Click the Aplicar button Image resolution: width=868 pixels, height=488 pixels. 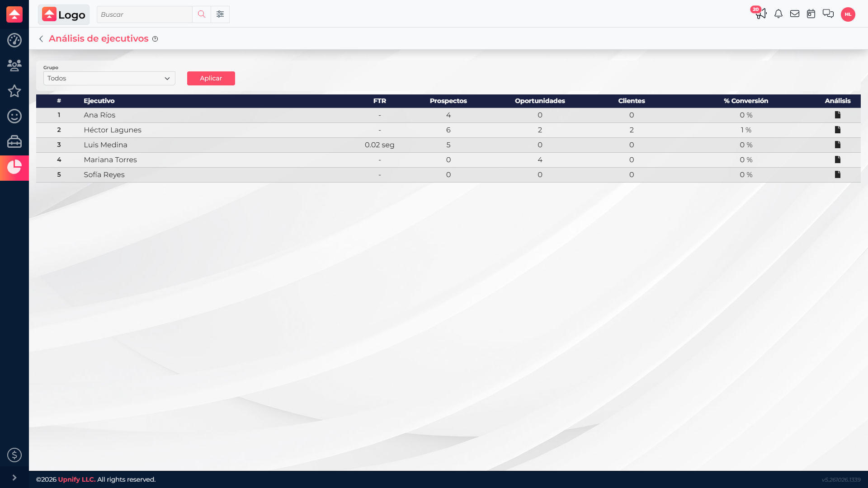(x=211, y=78)
